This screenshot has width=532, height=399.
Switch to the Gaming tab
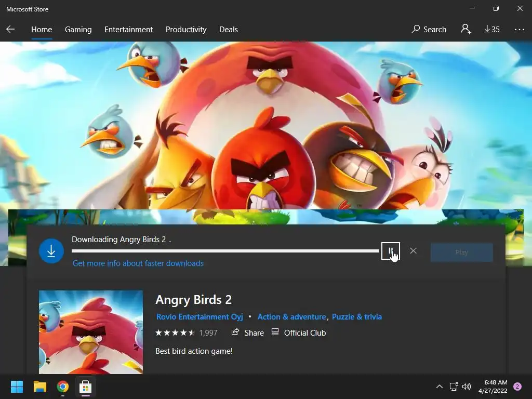(78, 30)
